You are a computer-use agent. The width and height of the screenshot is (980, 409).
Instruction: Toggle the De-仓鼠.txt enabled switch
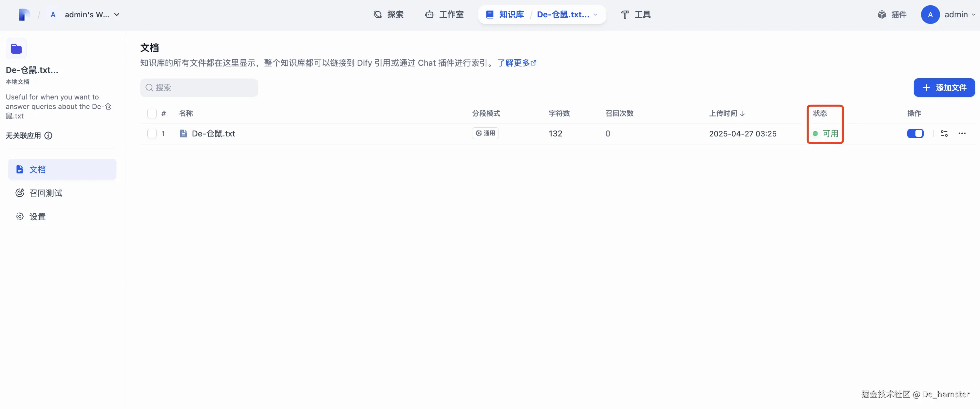[915, 133]
